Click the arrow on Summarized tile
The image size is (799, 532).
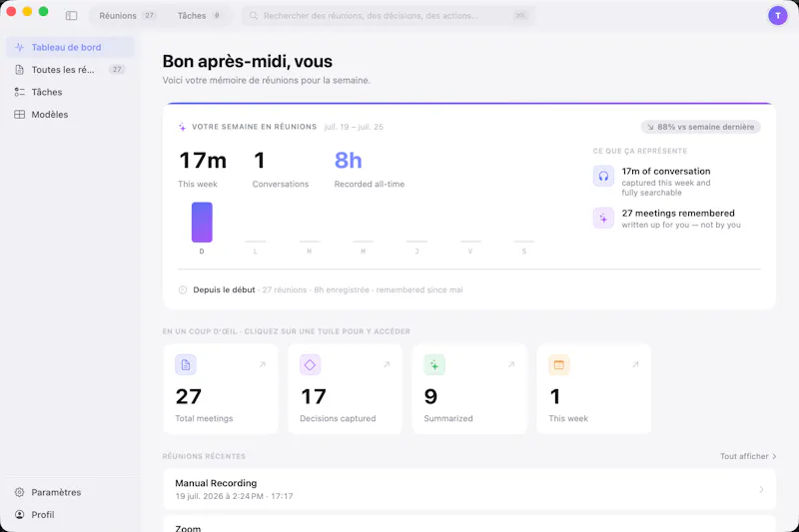pos(511,364)
